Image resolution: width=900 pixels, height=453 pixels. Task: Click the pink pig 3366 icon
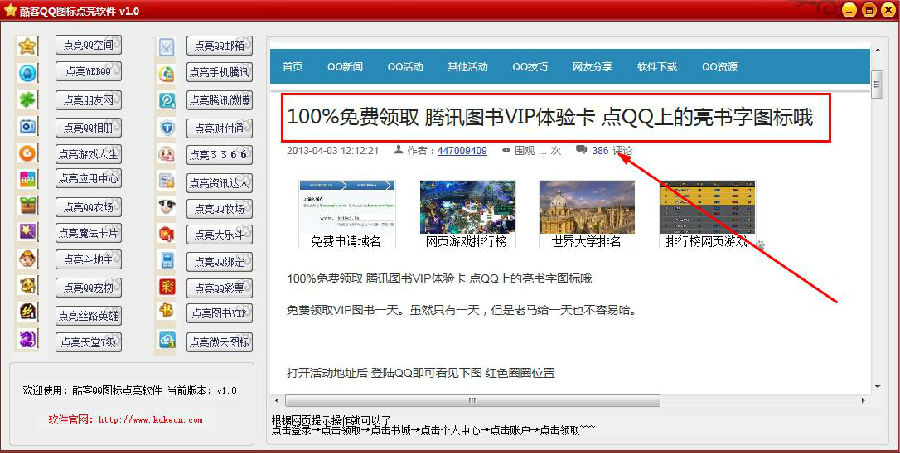[x=167, y=154]
